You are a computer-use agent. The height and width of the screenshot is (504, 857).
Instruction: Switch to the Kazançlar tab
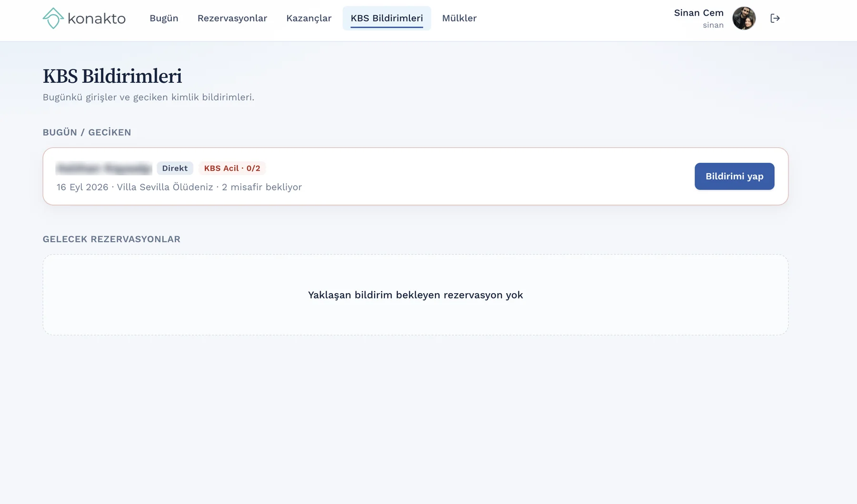click(x=309, y=18)
